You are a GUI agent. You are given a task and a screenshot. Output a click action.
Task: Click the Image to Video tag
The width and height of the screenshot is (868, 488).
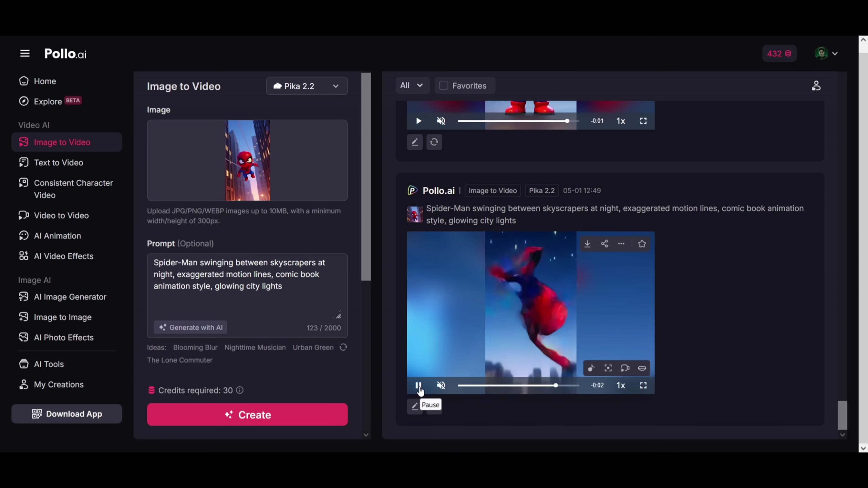click(x=493, y=191)
